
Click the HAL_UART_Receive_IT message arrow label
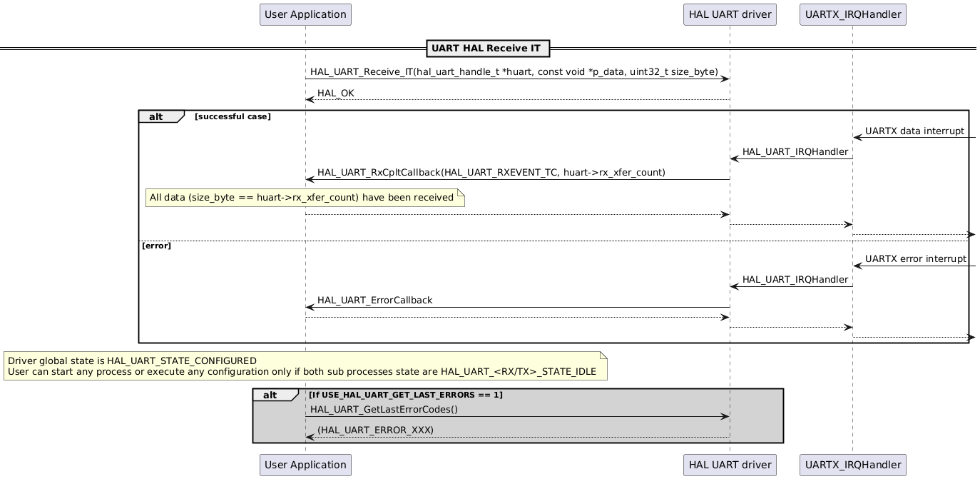pos(514,71)
